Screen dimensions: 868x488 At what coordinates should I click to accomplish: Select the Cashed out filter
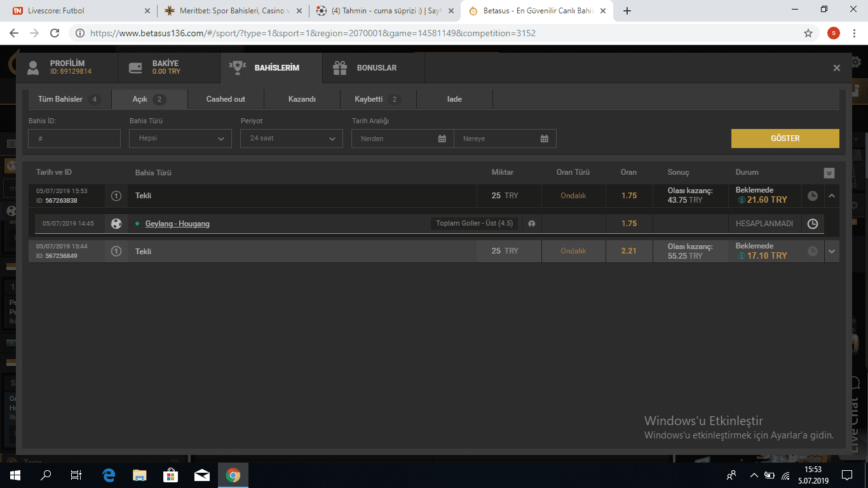pos(226,99)
